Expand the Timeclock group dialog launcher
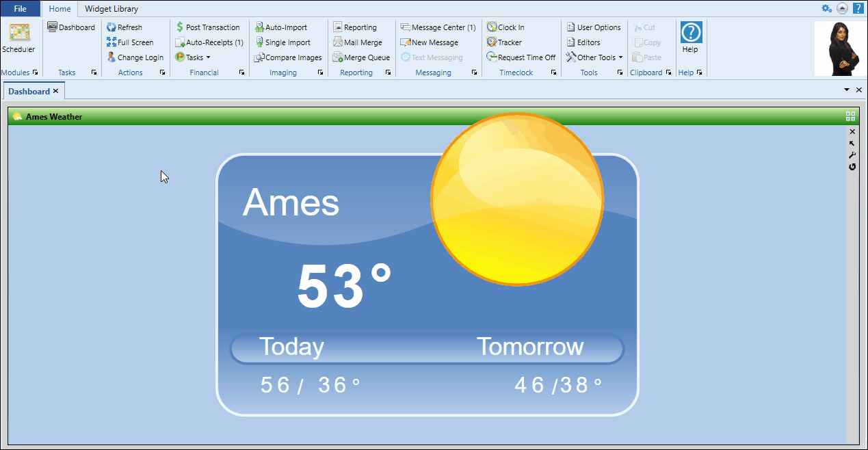This screenshot has width=868, height=450. (553, 72)
